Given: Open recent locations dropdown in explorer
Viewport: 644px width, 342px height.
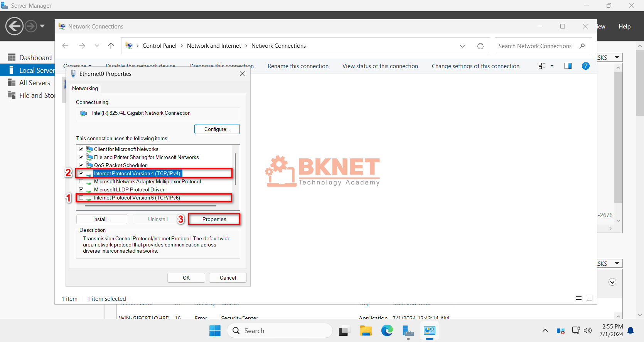Looking at the screenshot, I should (x=97, y=46).
